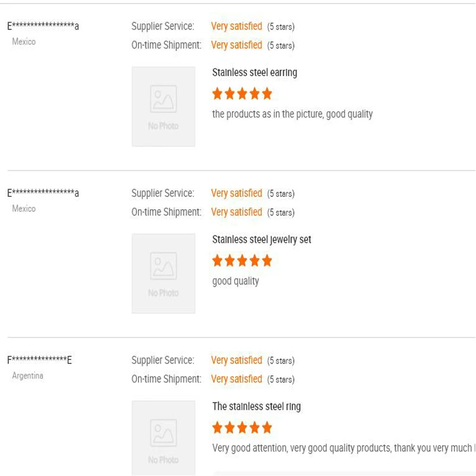Click the 'good quality' comment under the jewelry set

pos(236,281)
